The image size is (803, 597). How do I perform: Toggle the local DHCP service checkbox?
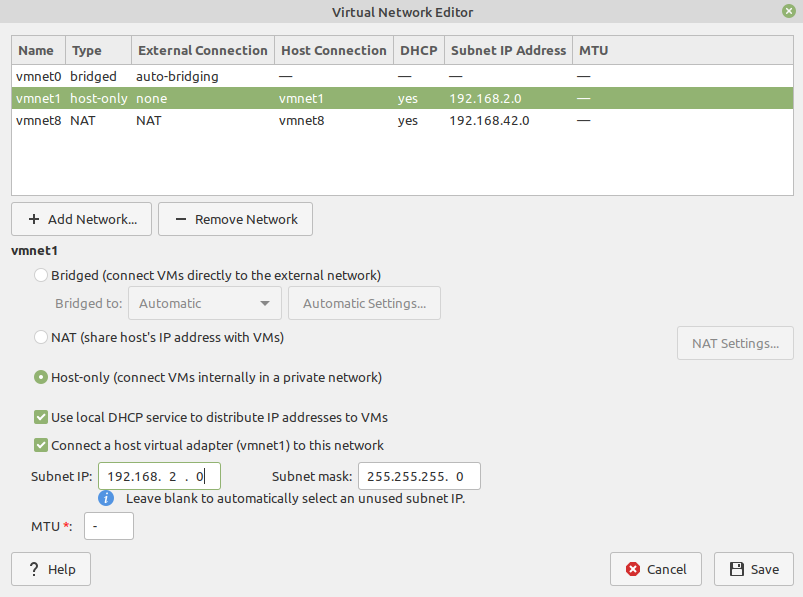(x=41, y=417)
